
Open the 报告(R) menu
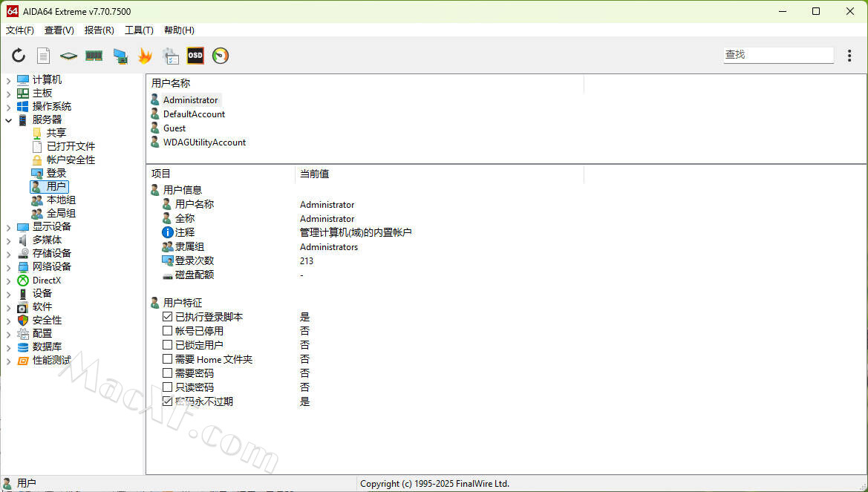coord(99,30)
